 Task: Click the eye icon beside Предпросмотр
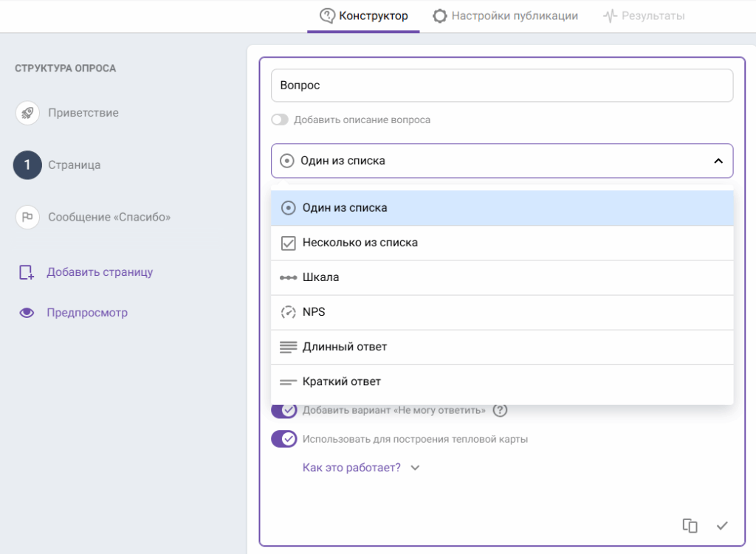click(27, 313)
